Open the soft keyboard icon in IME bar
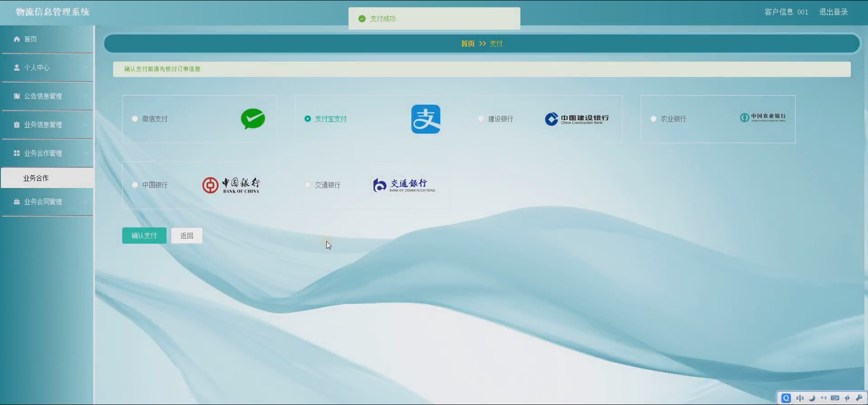The width and height of the screenshot is (868, 405). click(x=835, y=398)
